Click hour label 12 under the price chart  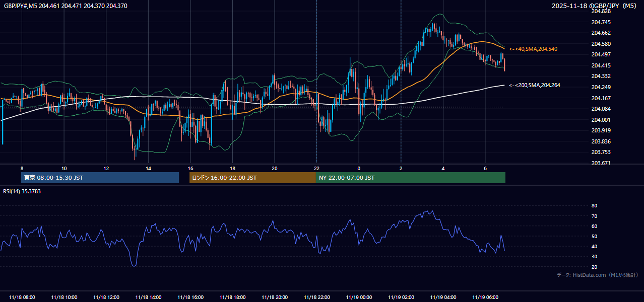(x=106, y=168)
